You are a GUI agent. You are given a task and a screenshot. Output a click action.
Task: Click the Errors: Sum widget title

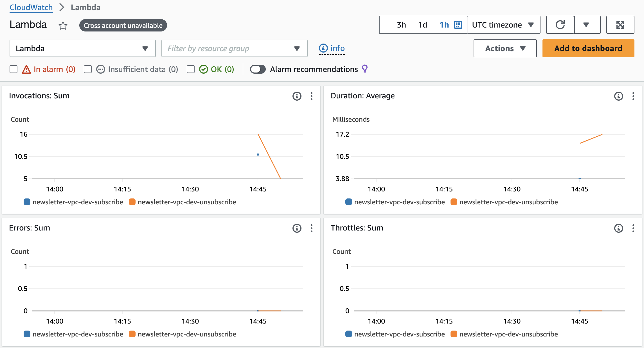pos(30,228)
